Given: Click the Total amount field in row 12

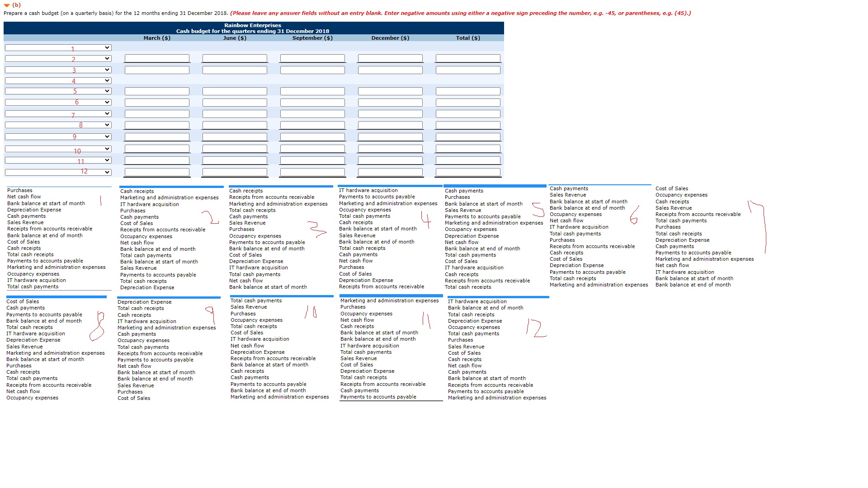Looking at the screenshot, I should 468,172.
